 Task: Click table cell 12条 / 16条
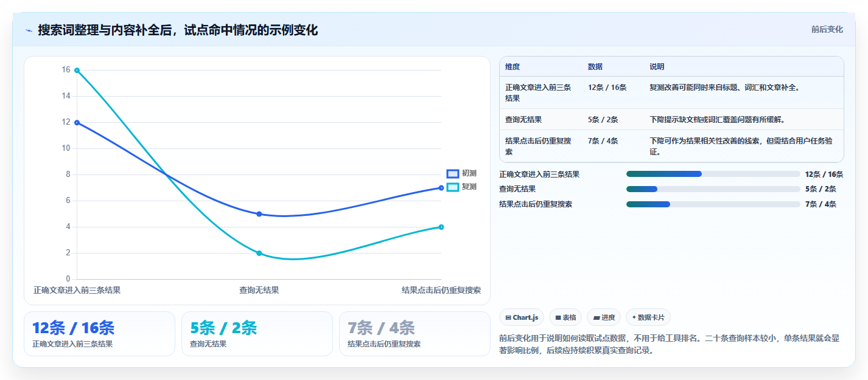tap(607, 88)
